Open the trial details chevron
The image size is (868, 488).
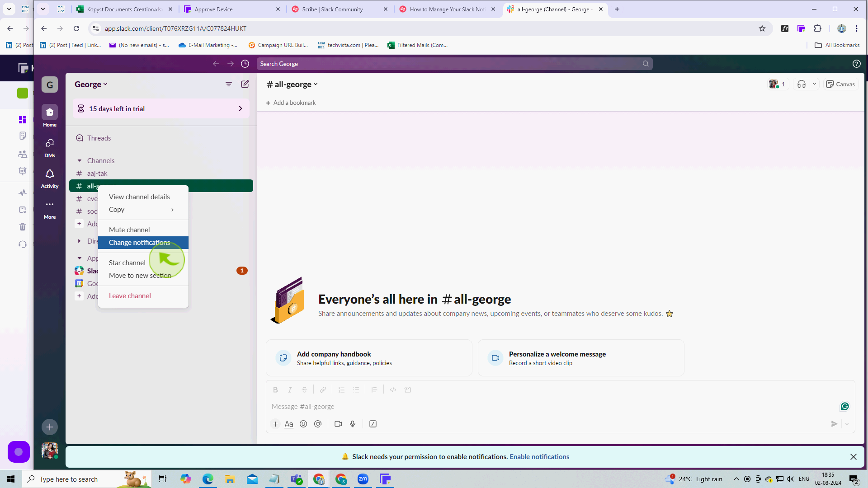click(x=241, y=109)
